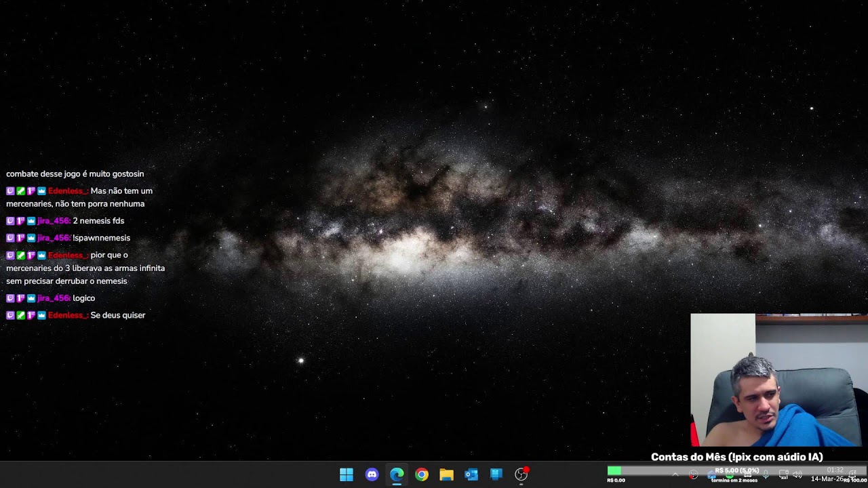This screenshot has width=868, height=488.
Task: Open Outlook from the taskbar
Action: pyautogui.click(x=471, y=474)
